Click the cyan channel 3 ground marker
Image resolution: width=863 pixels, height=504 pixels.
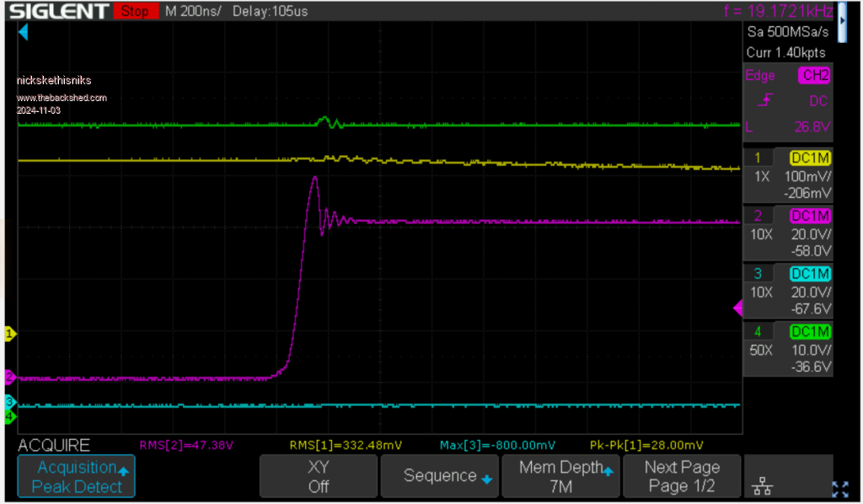tap(10, 402)
